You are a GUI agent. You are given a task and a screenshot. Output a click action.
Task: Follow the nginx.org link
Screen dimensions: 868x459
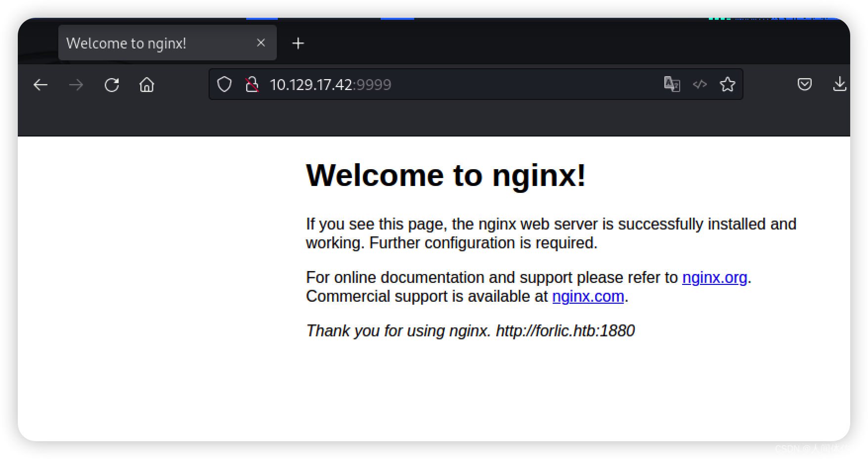(x=714, y=277)
